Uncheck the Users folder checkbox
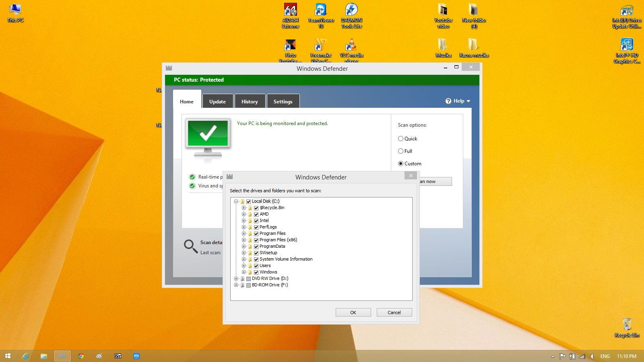644x362 pixels. click(256, 266)
